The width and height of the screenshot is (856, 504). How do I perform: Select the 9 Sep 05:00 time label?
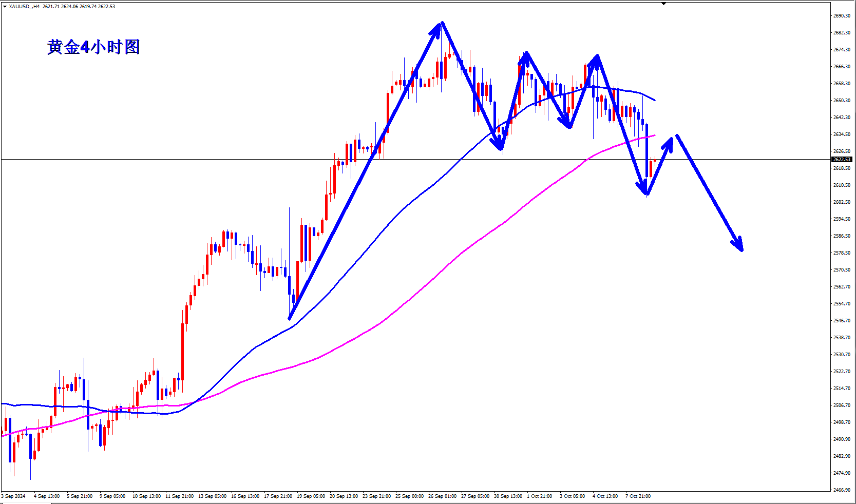112,496
